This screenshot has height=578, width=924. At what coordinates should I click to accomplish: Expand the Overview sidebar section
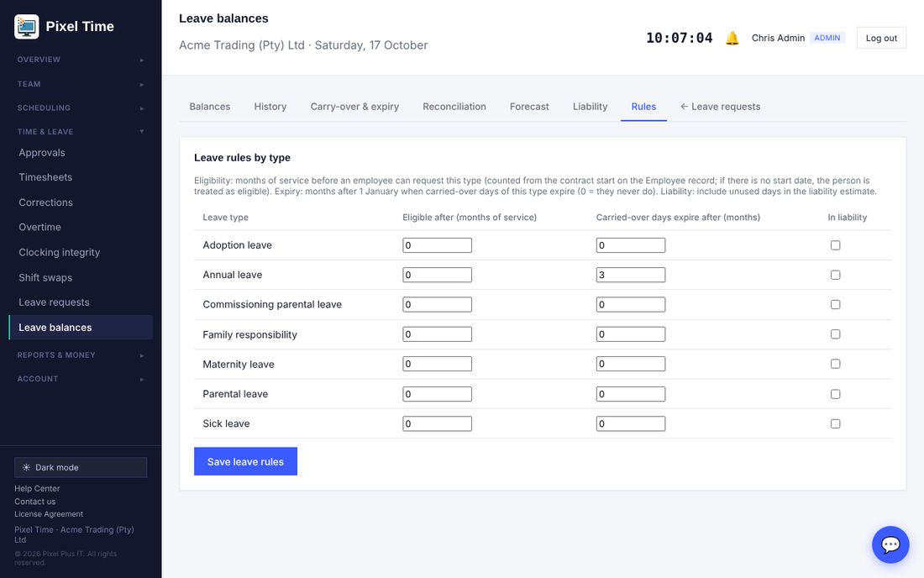tap(81, 60)
